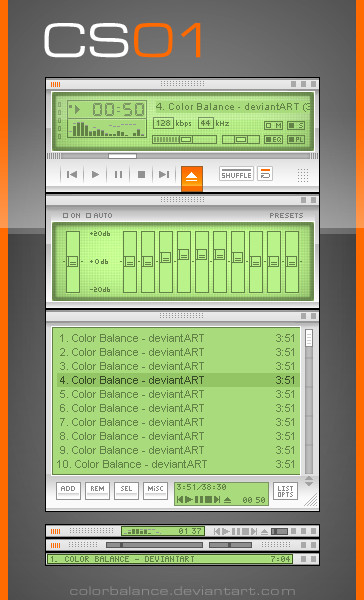Open the equalizer PRESETS menu
The image size is (364, 600).
click(286, 216)
